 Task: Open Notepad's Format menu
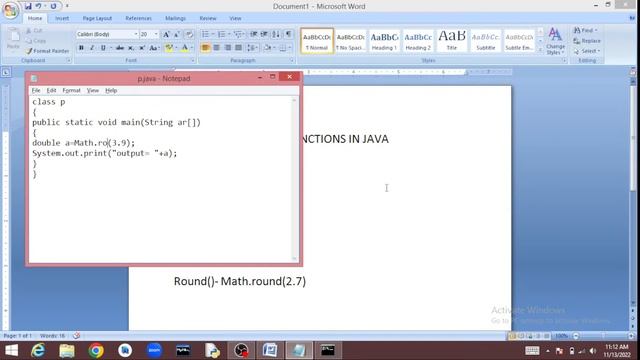click(x=71, y=90)
